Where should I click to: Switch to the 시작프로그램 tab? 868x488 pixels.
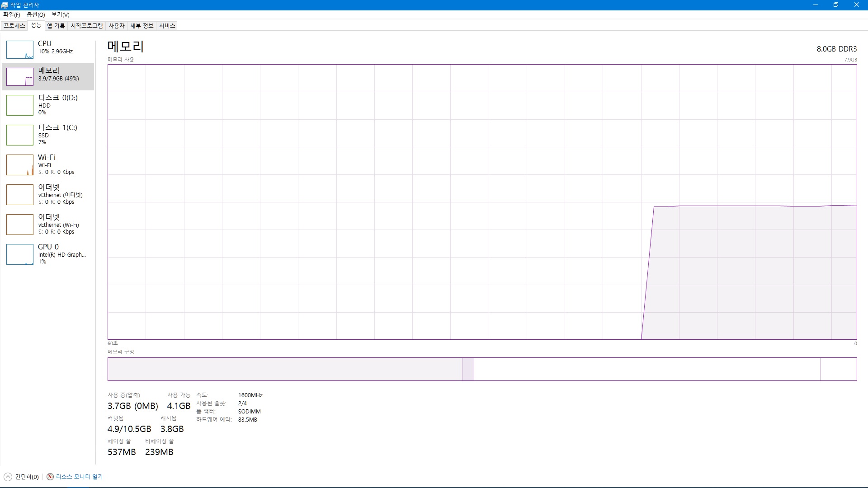(87, 26)
